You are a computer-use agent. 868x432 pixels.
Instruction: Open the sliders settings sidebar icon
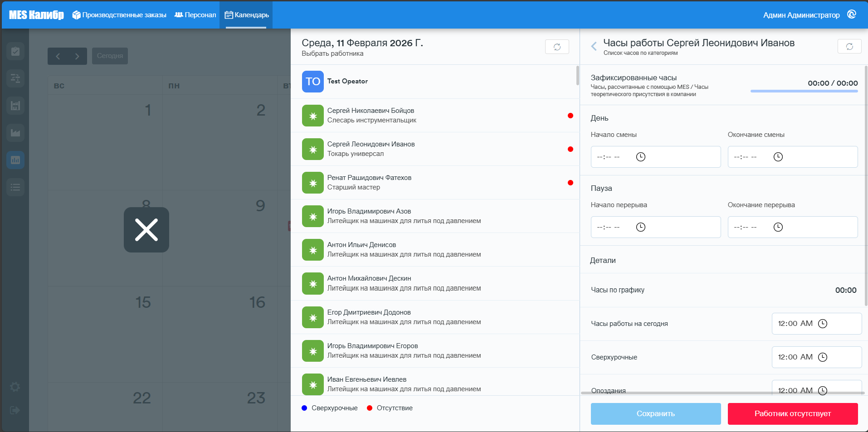(x=15, y=78)
